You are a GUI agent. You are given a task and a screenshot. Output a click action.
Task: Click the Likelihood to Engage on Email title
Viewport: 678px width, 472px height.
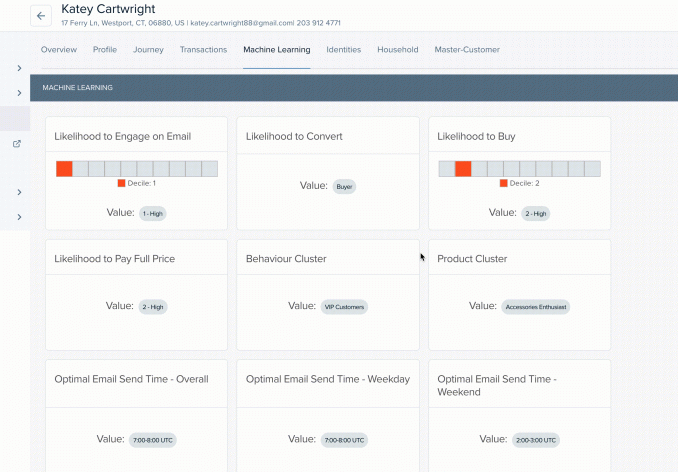123,137
